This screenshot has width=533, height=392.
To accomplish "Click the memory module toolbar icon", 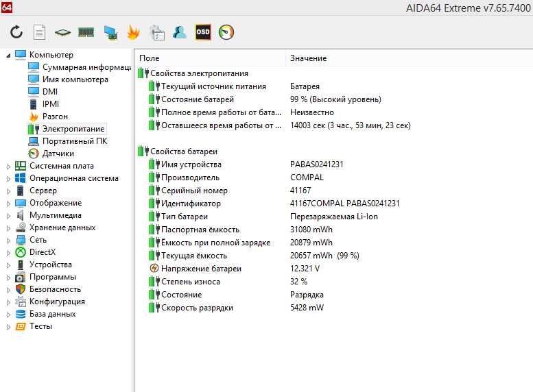I will click(86, 32).
